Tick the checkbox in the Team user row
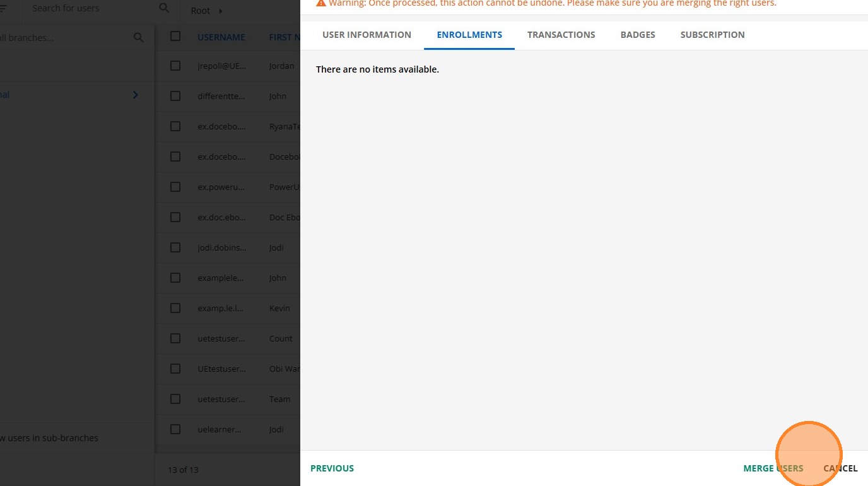 coord(175,399)
